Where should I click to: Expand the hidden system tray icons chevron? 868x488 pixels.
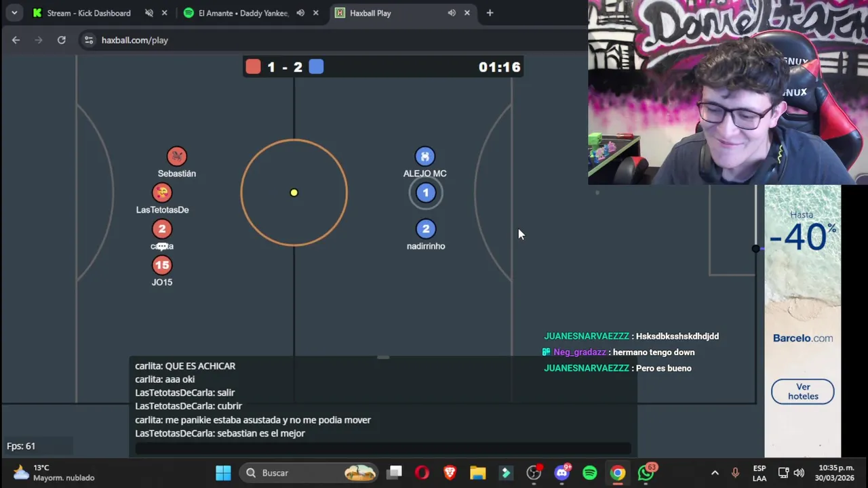click(x=714, y=473)
